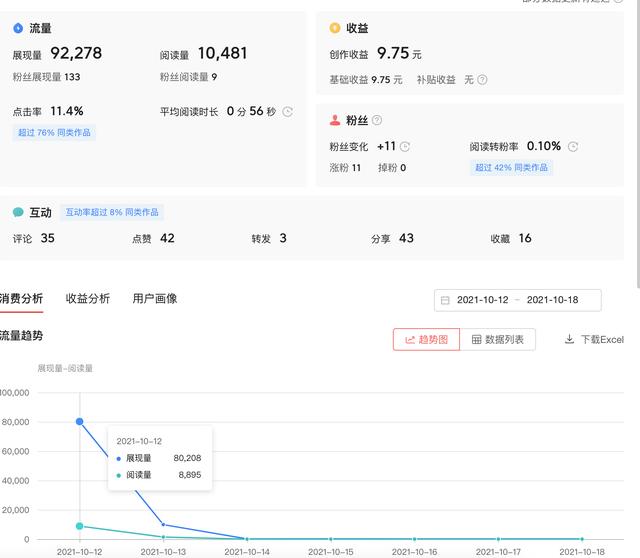The image size is (640, 558).
Task: Click the page vertical scrollbar
Action: (638, 143)
